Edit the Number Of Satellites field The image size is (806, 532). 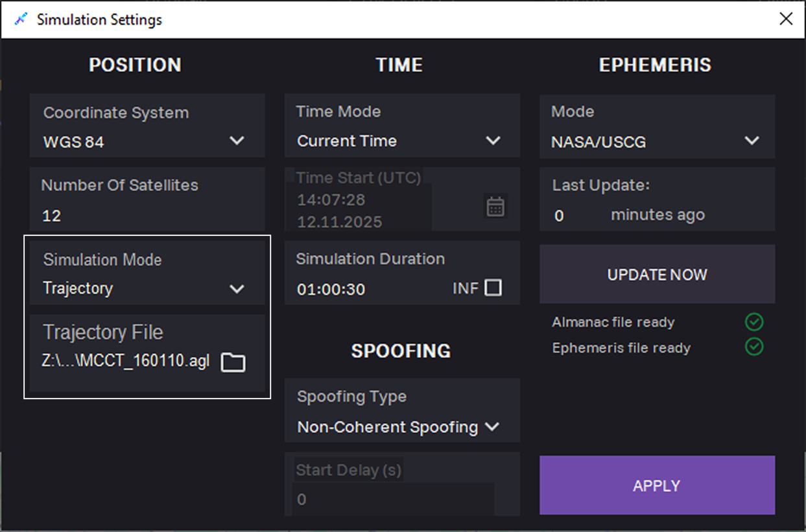(147, 216)
